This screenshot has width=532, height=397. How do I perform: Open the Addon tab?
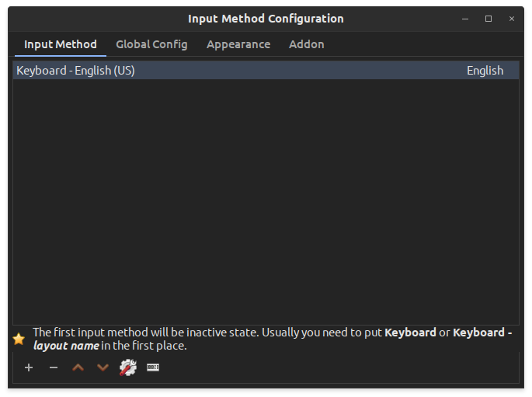(306, 44)
